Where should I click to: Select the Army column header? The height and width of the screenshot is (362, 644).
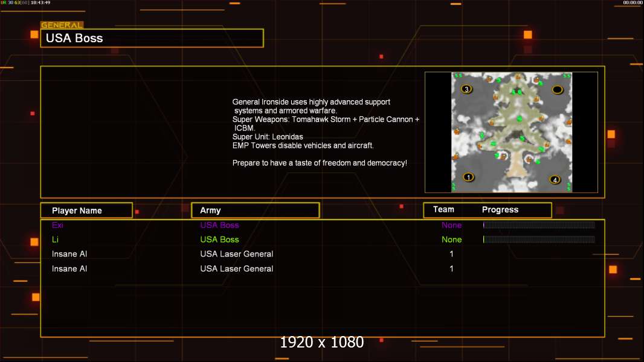(256, 211)
